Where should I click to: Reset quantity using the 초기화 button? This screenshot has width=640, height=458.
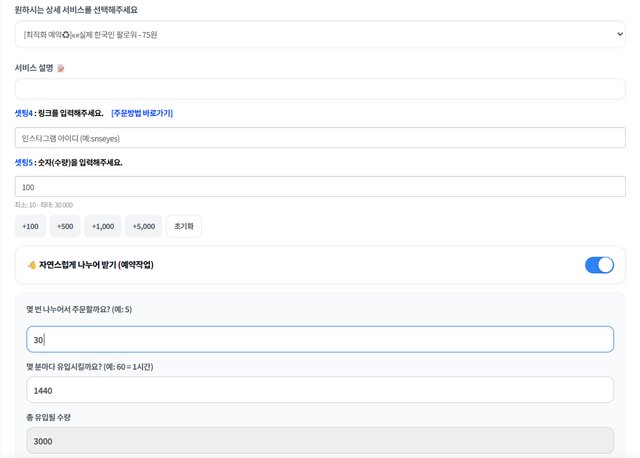(x=184, y=226)
